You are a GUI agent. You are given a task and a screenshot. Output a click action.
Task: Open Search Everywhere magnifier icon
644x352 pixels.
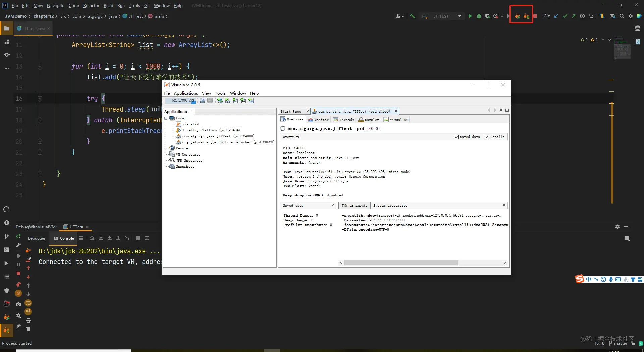click(622, 16)
